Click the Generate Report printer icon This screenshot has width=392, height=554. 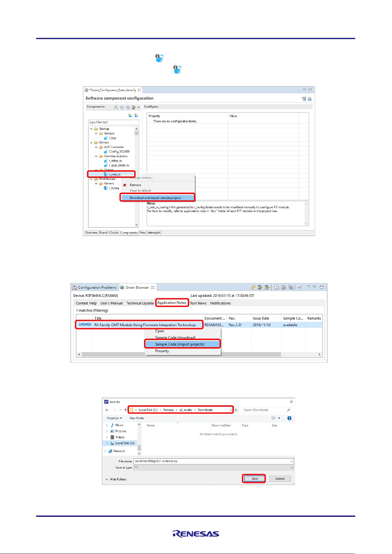click(x=310, y=99)
